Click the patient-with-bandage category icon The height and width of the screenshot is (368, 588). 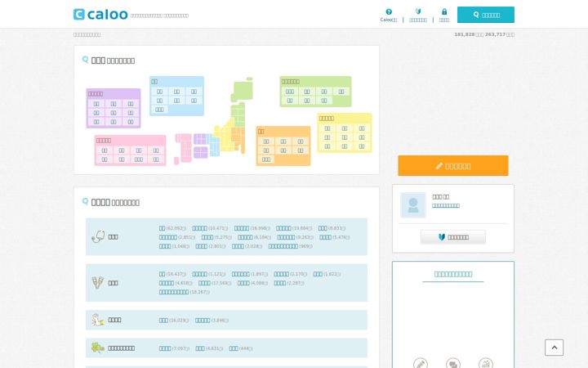pos(98,320)
